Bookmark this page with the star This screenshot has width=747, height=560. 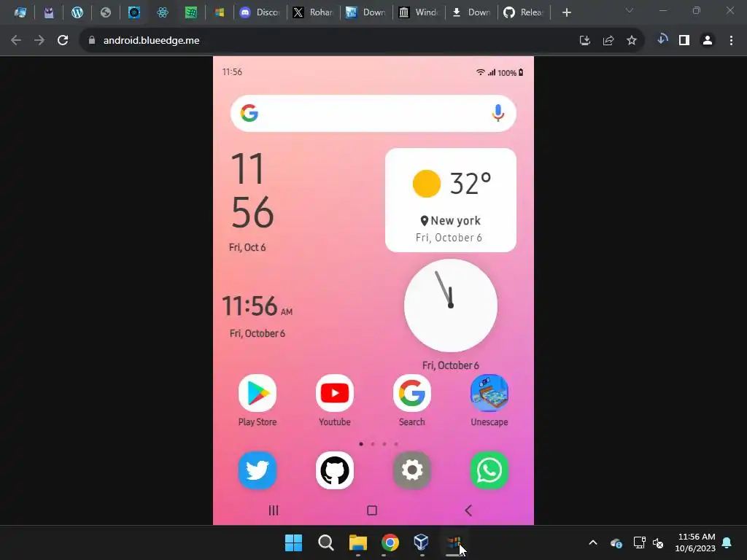[632, 41]
